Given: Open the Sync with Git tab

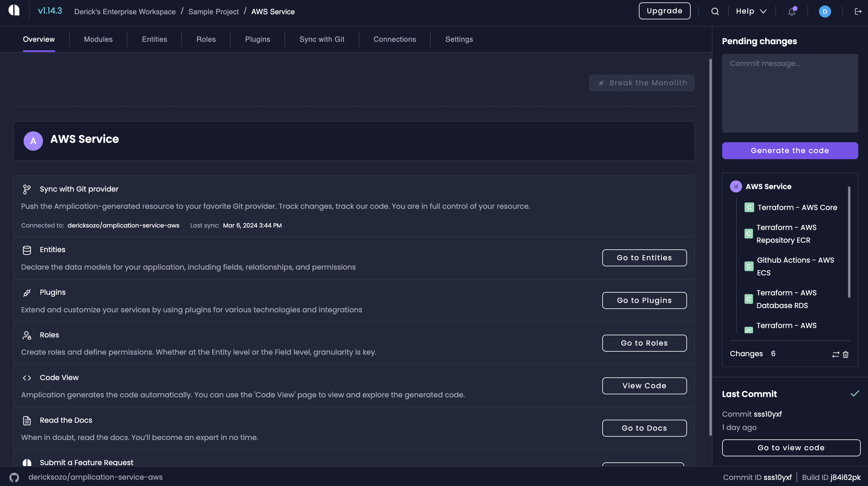Looking at the screenshot, I should 322,39.
